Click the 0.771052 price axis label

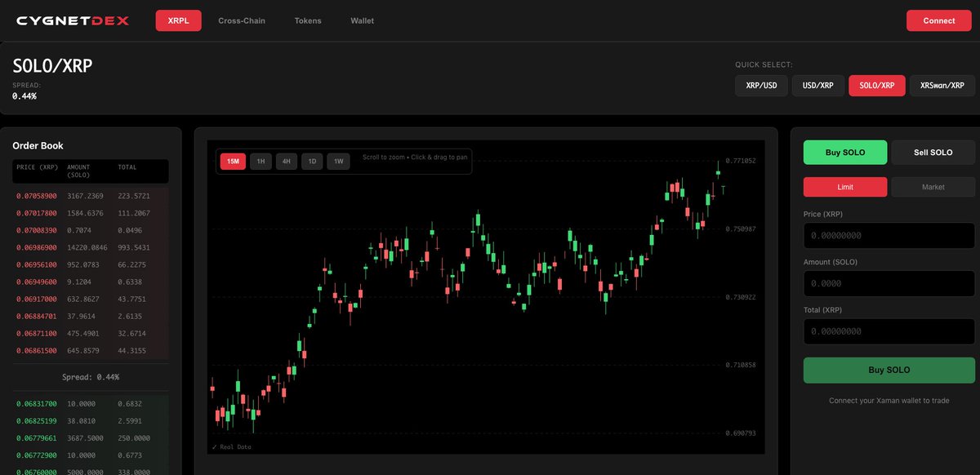741,161
